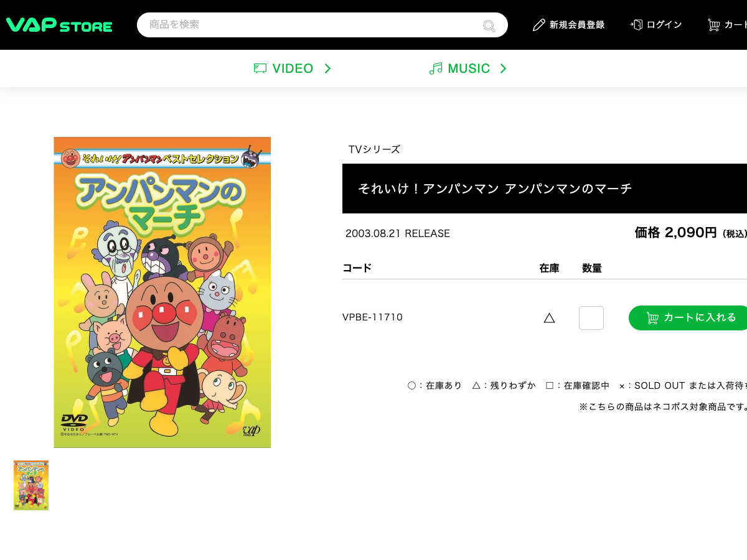Click the △ stock status symbol
This screenshot has height=560, width=747.
pos(549,318)
